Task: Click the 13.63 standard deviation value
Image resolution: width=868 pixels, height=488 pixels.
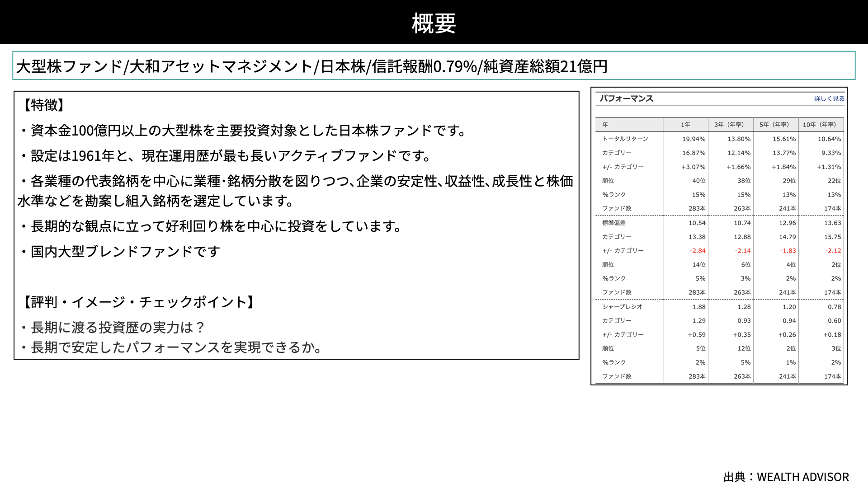Action: point(832,223)
